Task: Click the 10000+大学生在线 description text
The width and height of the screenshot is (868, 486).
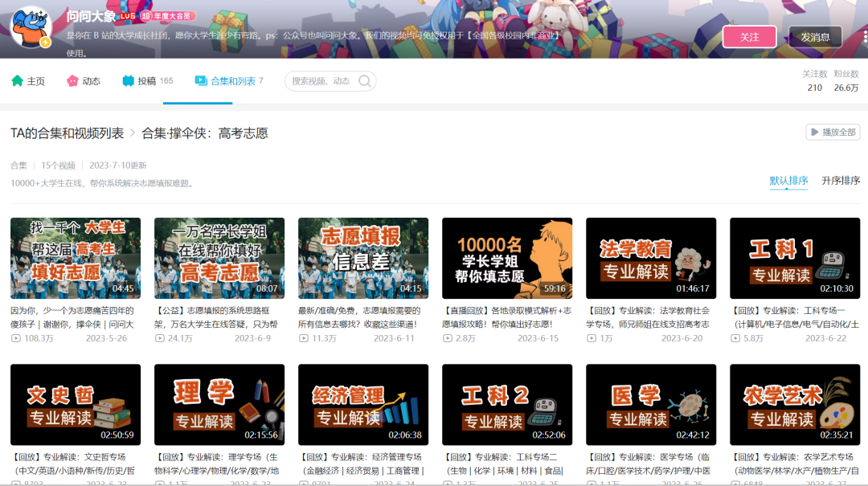Action: pyautogui.click(x=103, y=183)
